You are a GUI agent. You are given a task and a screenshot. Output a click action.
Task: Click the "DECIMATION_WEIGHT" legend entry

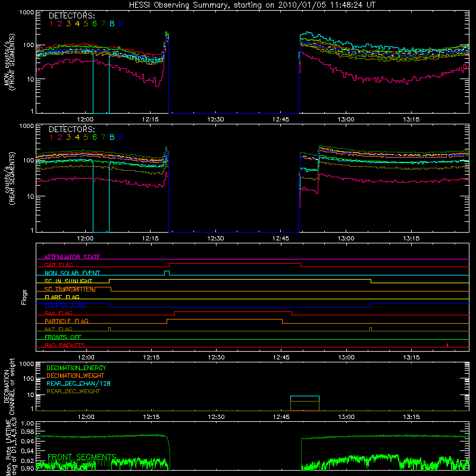pos(76,375)
